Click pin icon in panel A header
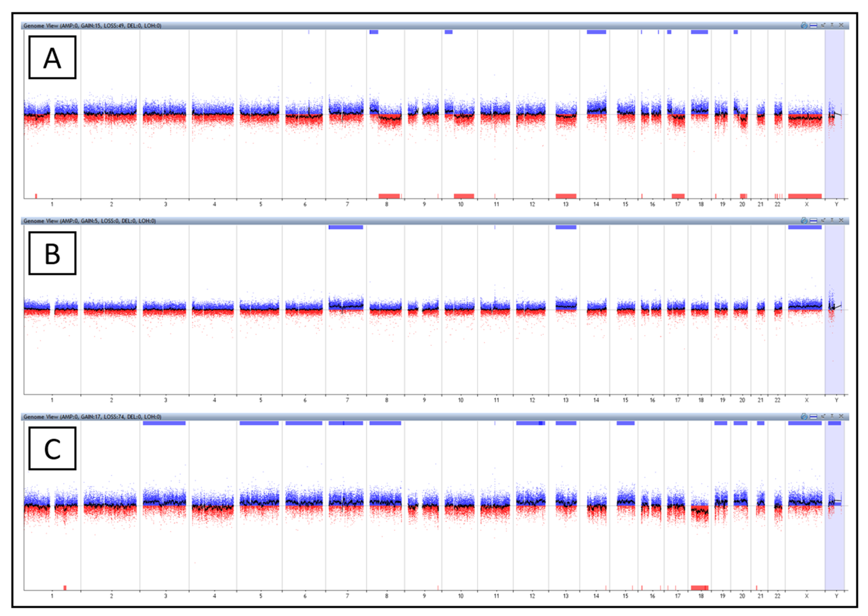This screenshot has height=616, width=868. pyautogui.click(x=832, y=25)
